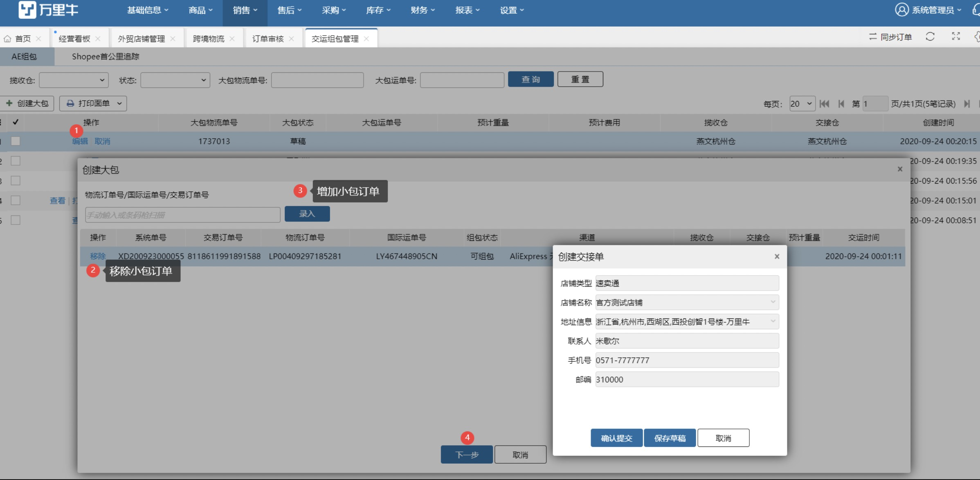Click 保存草稿 button
Screen dimensions: 980x480
pos(670,438)
